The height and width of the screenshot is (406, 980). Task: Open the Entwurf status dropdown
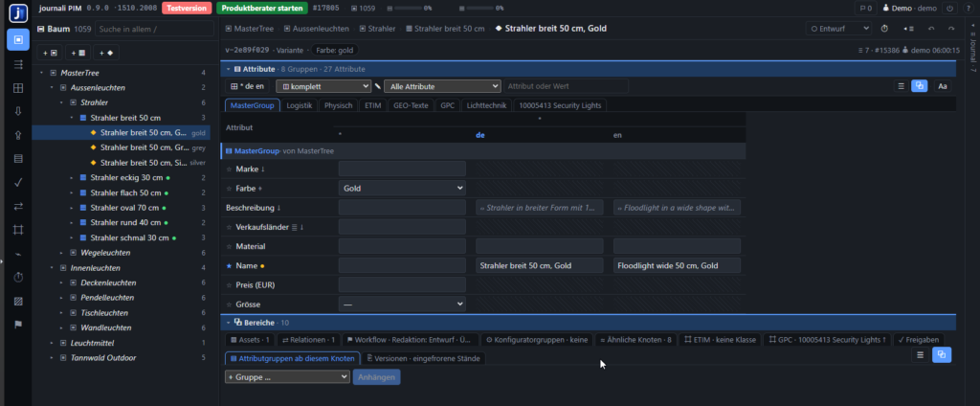(838, 29)
